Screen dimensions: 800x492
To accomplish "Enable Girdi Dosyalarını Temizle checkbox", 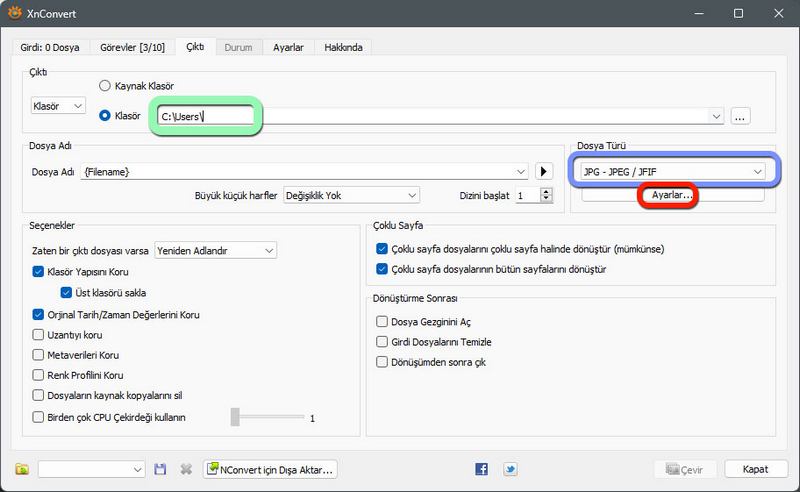I will 382,341.
